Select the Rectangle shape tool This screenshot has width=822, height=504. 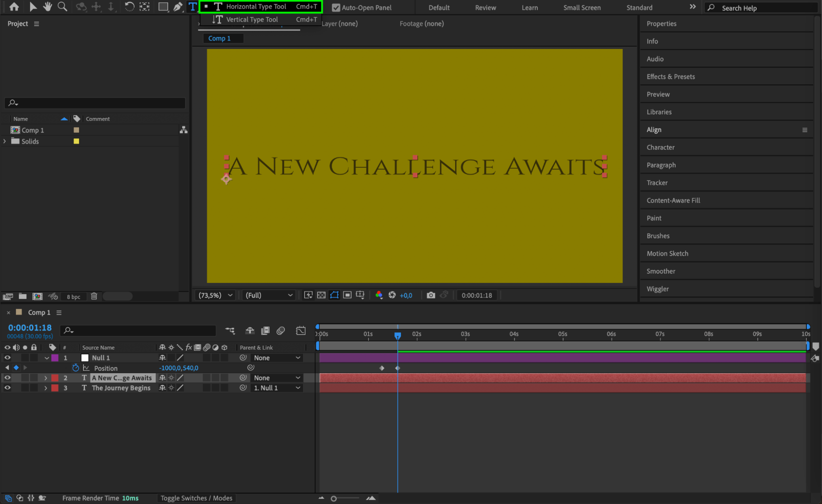[163, 7]
